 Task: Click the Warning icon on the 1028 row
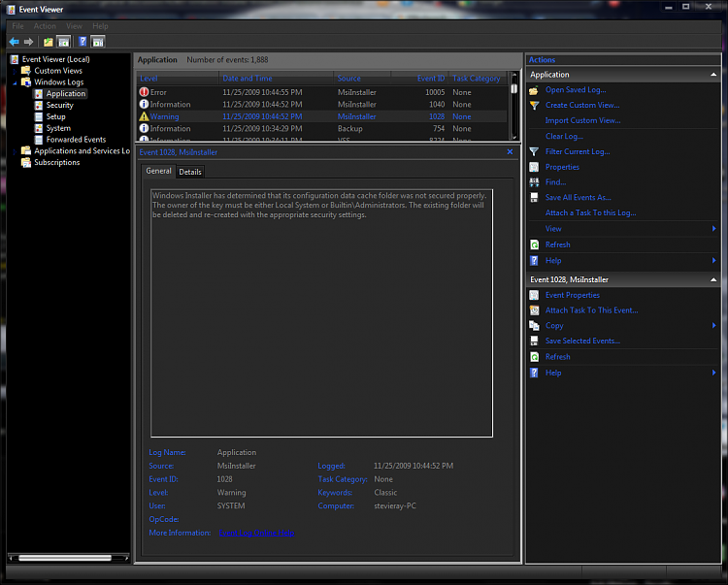pyautogui.click(x=144, y=116)
